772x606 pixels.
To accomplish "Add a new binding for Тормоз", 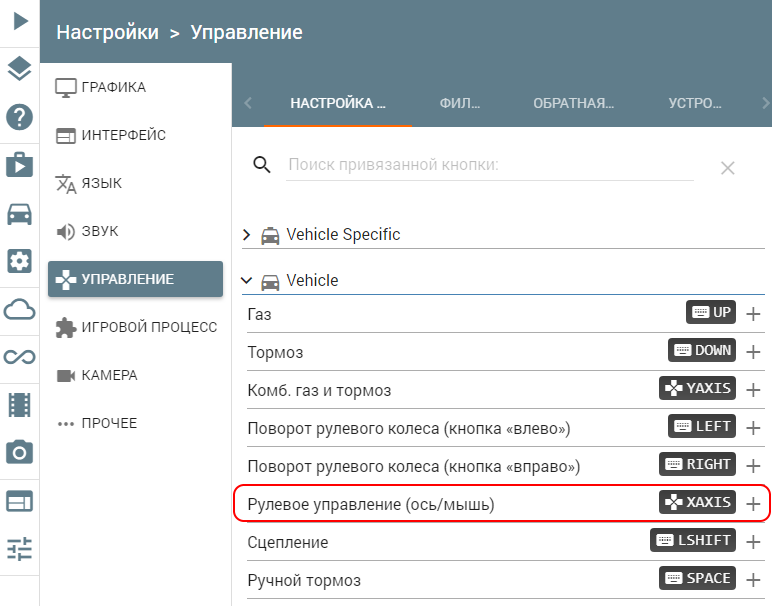I will click(754, 352).
